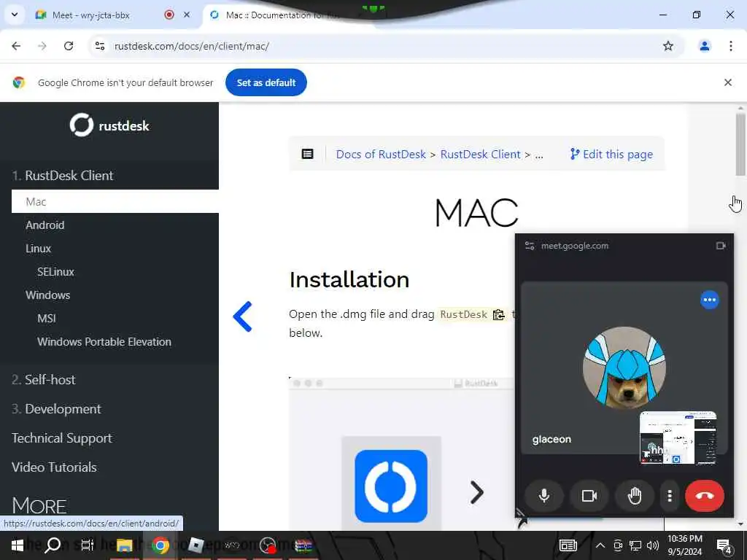Copy the RustDesk code snippet icon
Image resolution: width=747 pixels, height=560 pixels.
498,315
